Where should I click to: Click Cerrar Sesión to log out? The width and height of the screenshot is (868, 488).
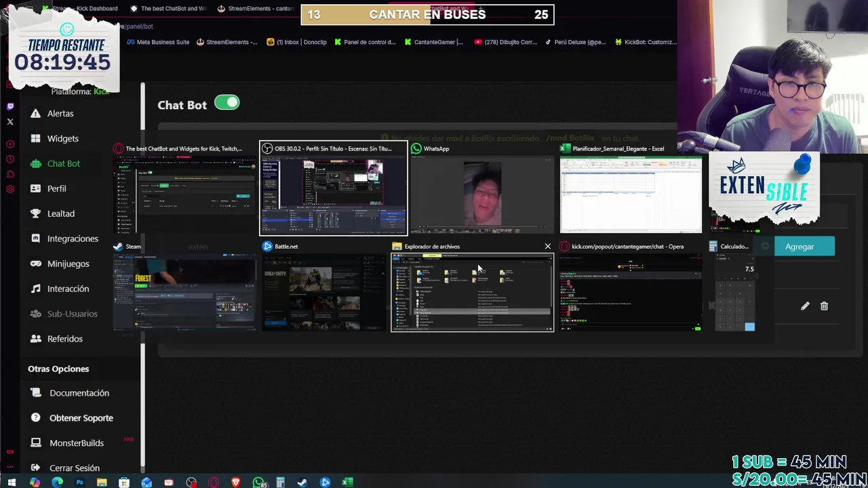pyautogui.click(x=66, y=468)
